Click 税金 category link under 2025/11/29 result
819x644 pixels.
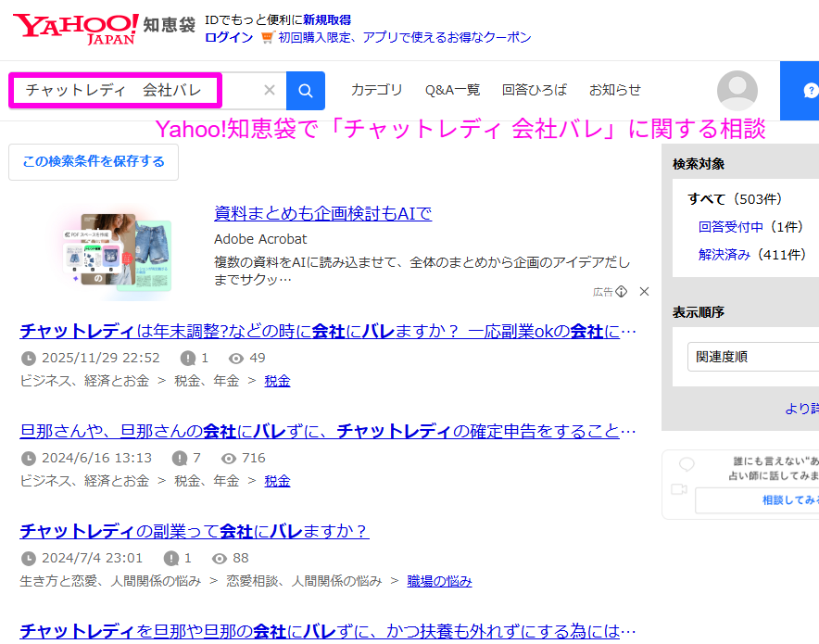pyautogui.click(x=277, y=381)
